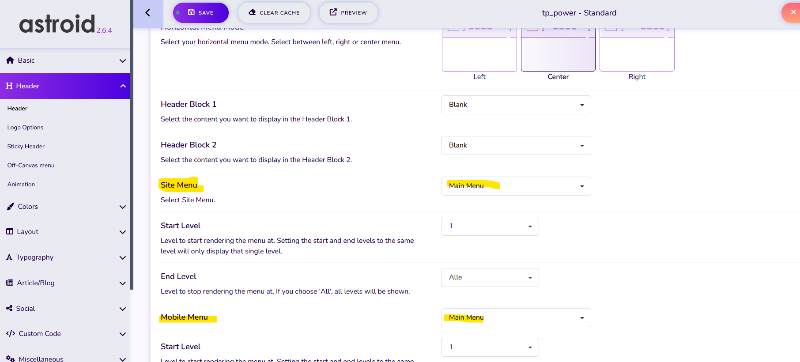Expand the Colors section chevron
The image size is (800, 362).
(122, 207)
